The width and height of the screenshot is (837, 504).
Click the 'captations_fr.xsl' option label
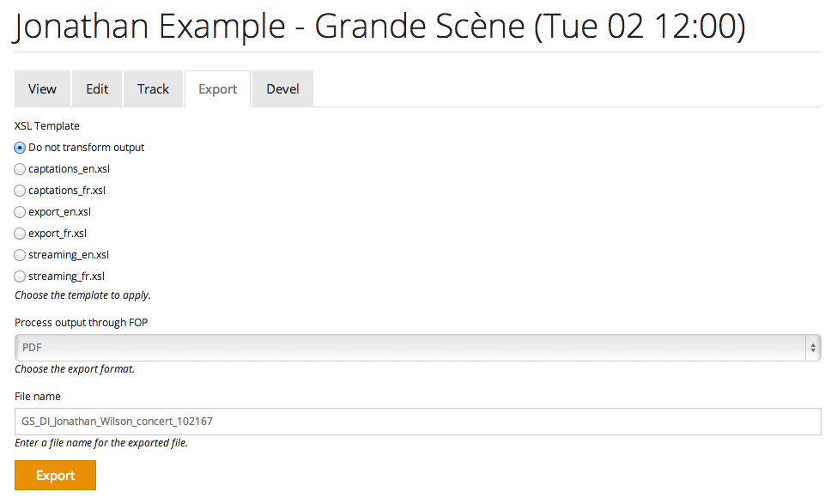coord(67,191)
